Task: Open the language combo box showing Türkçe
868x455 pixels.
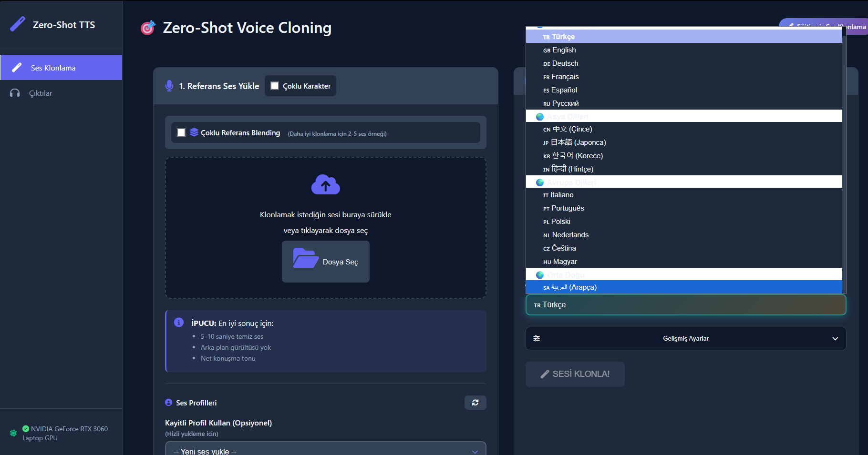Action: click(686, 305)
